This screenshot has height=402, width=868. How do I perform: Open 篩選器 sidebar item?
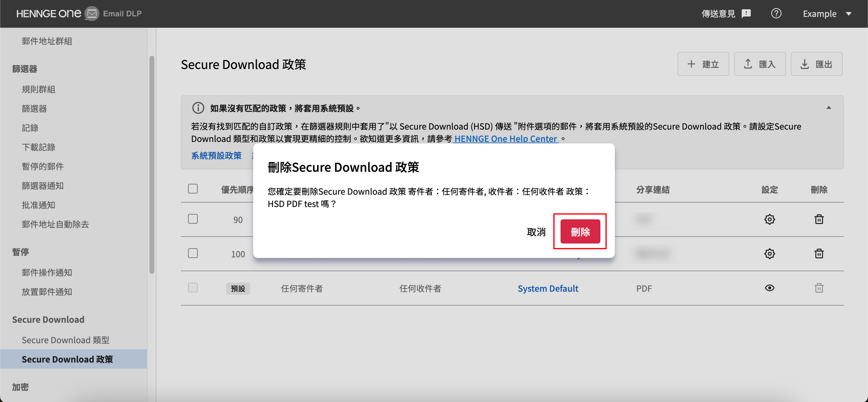coord(34,108)
